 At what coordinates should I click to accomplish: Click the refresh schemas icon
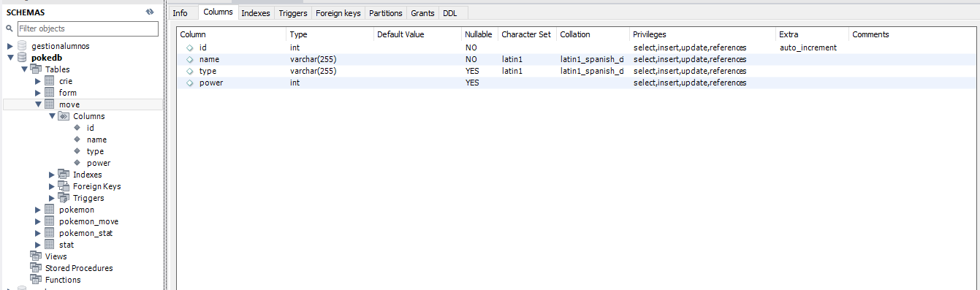(150, 12)
